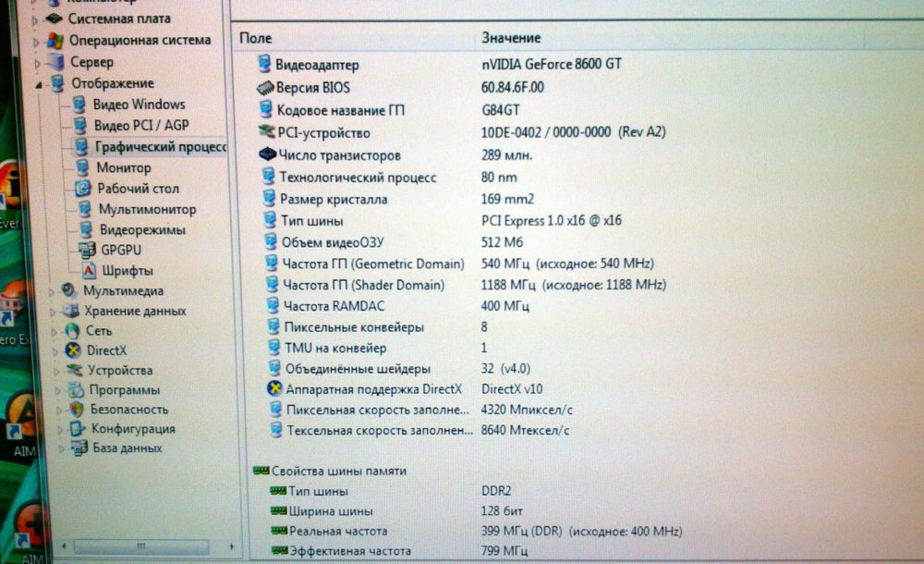The width and height of the screenshot is (924, 564).
Task: Select value 169 mm2
Action: click(507, 199)
